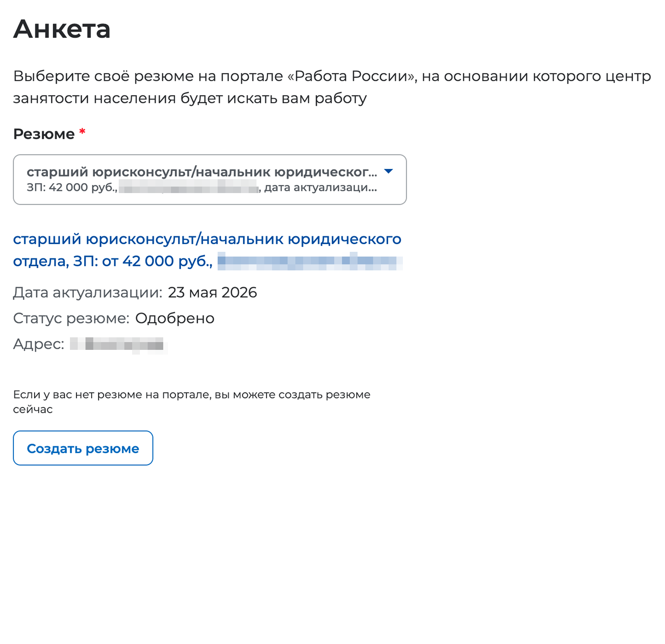Click the Дата актуализации label
This screenshot has height=644, width=665.
pos(88,292)
